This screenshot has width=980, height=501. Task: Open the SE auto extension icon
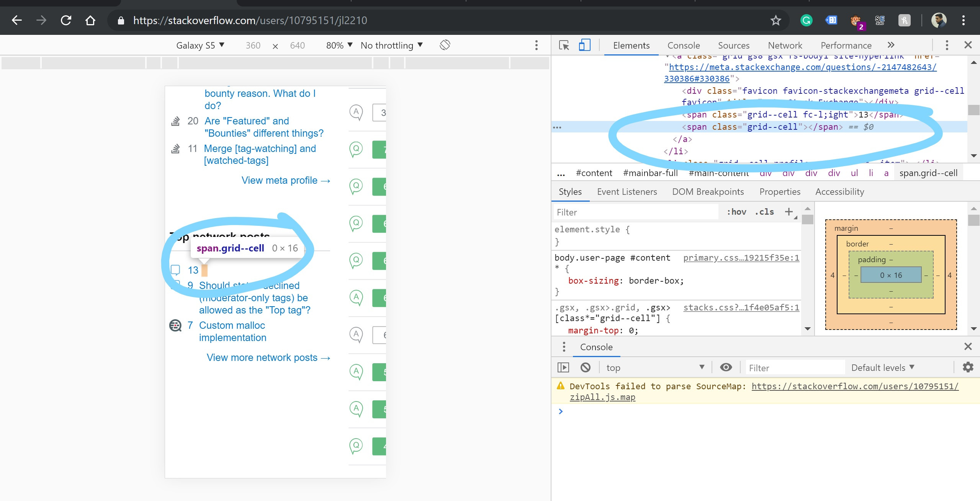880,20
